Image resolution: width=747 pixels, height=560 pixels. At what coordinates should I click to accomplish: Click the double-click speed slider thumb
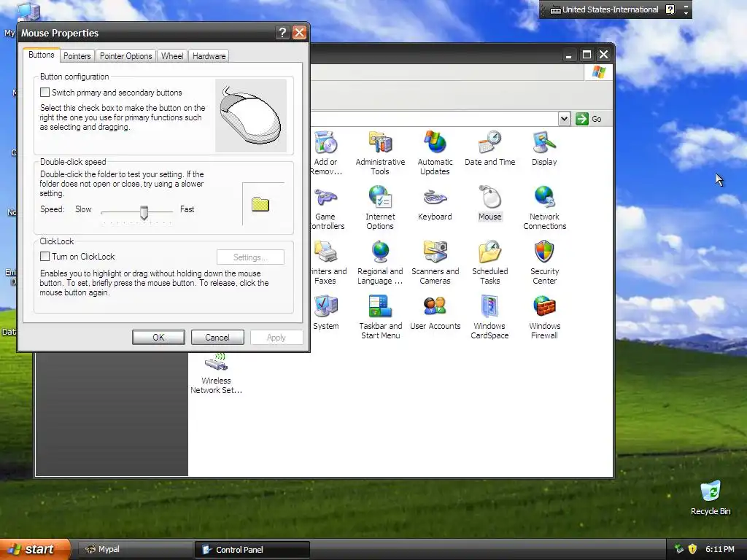coord(144,212)
